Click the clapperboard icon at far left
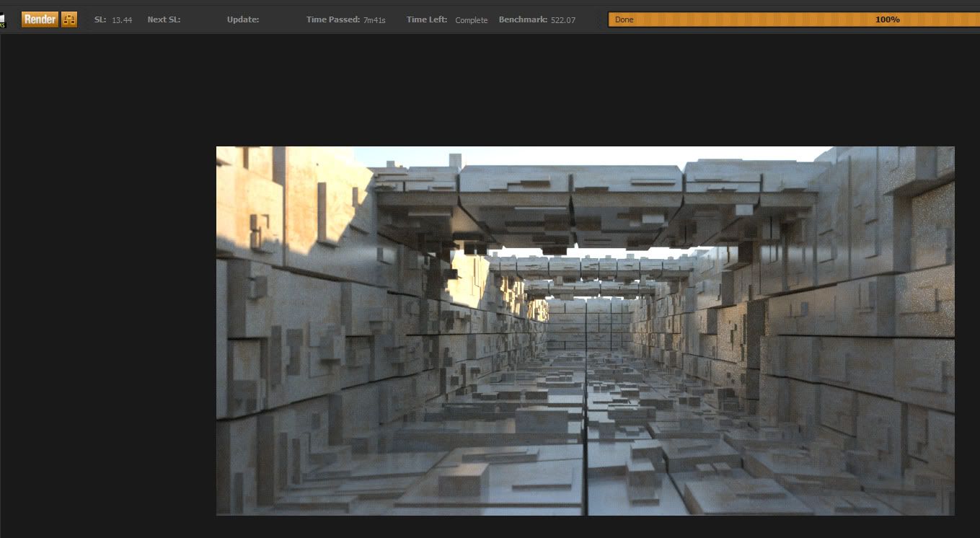980x538 pixels. tap(2, 19)
